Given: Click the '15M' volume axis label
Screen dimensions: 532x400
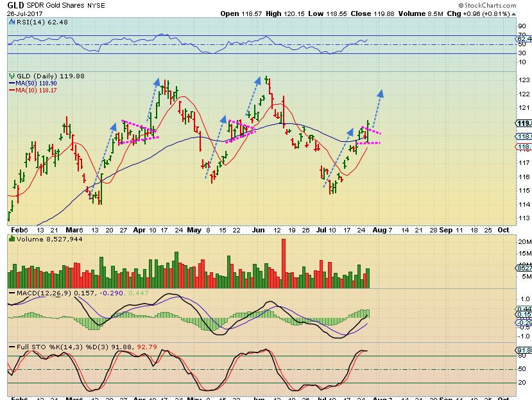Looking at the screenshot, I should 524,254.
